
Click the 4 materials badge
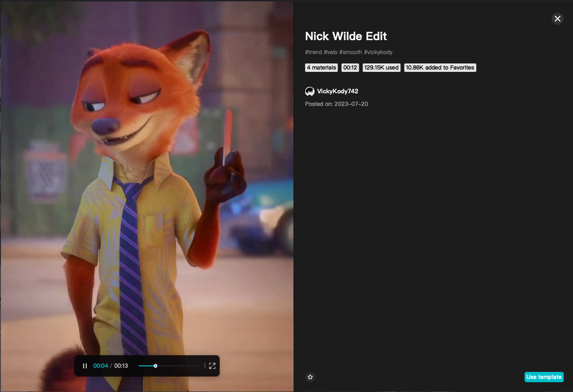pos(321,68)
